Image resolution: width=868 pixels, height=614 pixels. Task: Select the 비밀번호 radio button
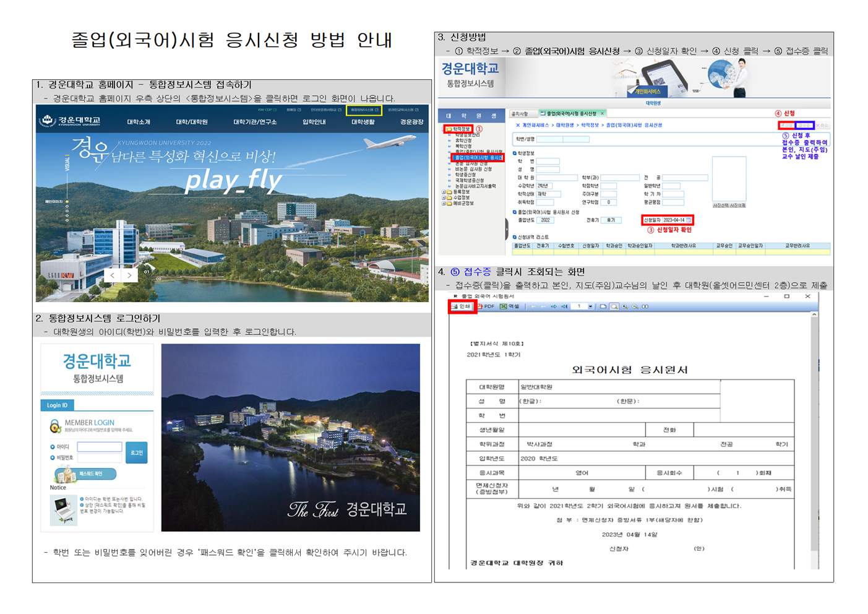[53, 458]
